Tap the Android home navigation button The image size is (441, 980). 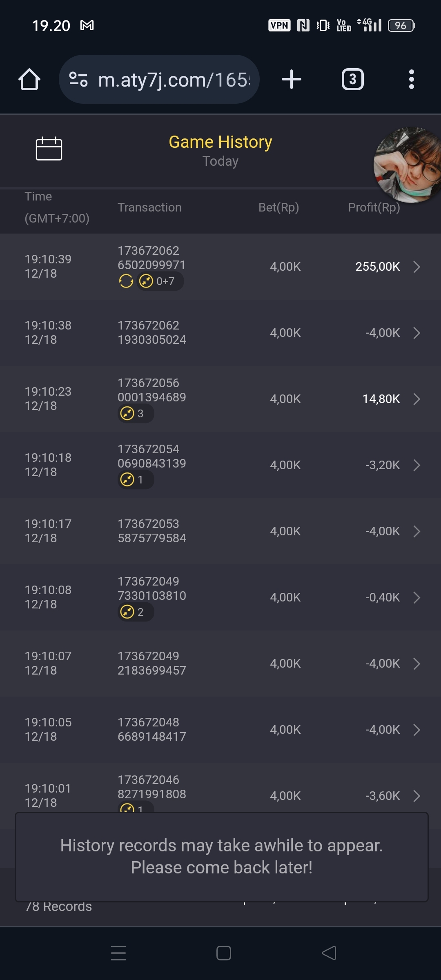point(224,953)
